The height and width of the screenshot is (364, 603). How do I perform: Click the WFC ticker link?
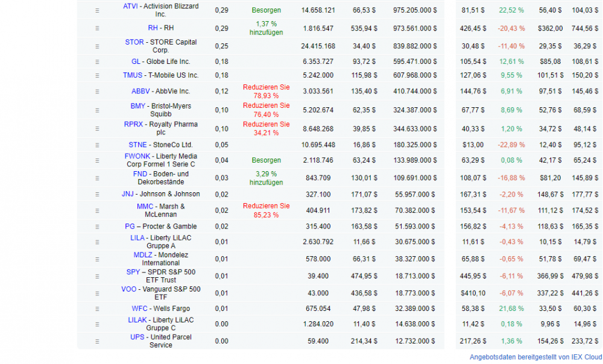click(139, 309)
